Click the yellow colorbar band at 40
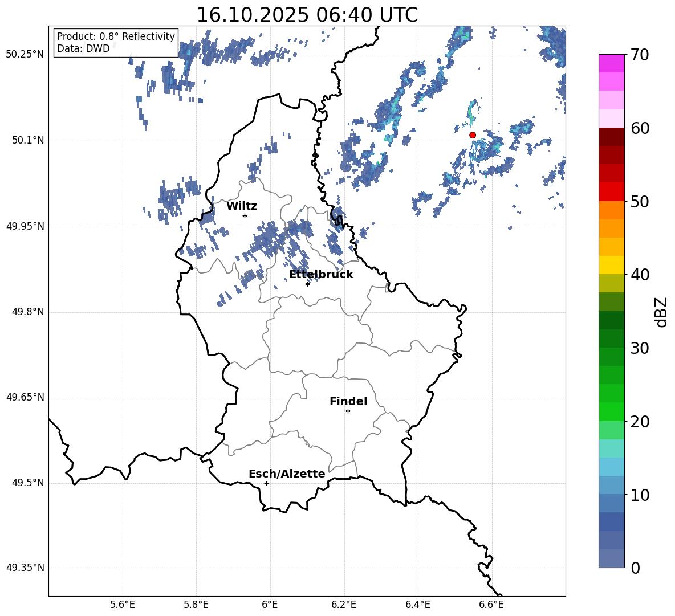 [611, 264]
